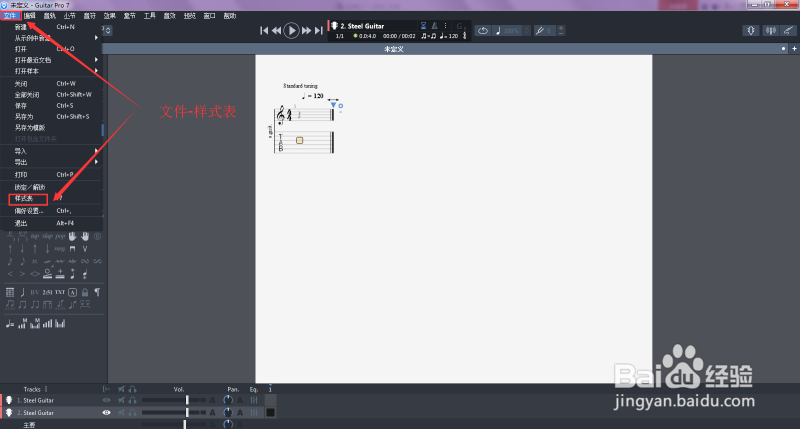Screen dimensions: 800x429
Task: Open the keyboard view icon
Action: pyautogui.click(x=770, y=31)
